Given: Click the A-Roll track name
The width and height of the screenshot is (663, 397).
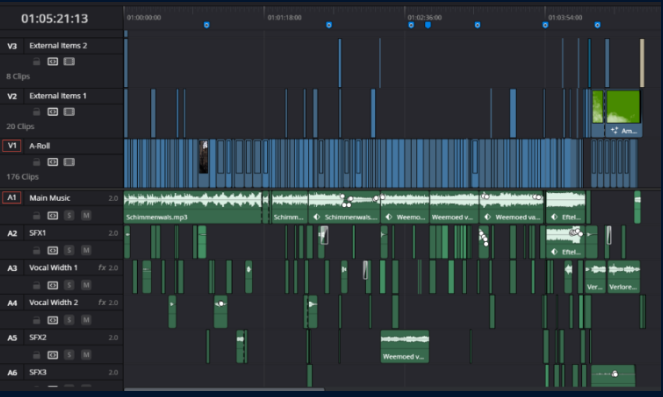Looking at the screenshot, I should (39, 146).
